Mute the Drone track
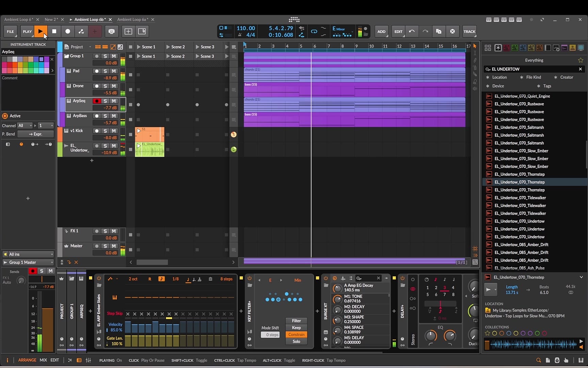The width and height of the screenshot is (588, 368). pyautogui.click(x=114, y=86)
